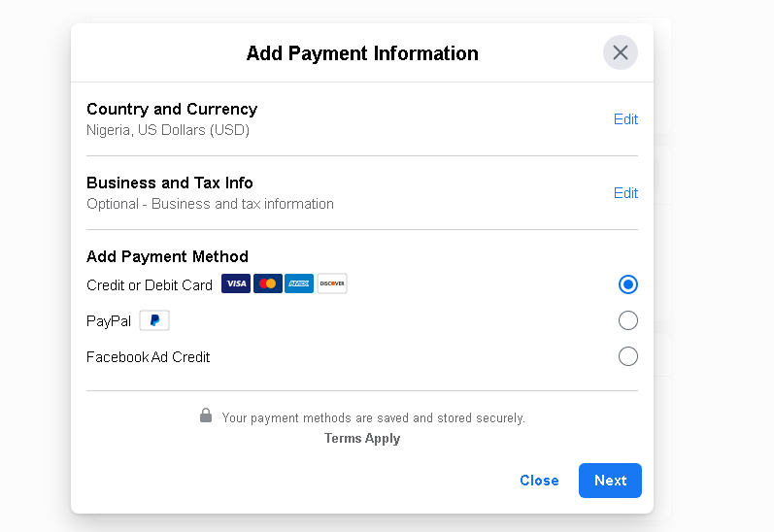Select the Facebook Ad Credit radio button
Screen dimensions: 774x532
[628, 356]
